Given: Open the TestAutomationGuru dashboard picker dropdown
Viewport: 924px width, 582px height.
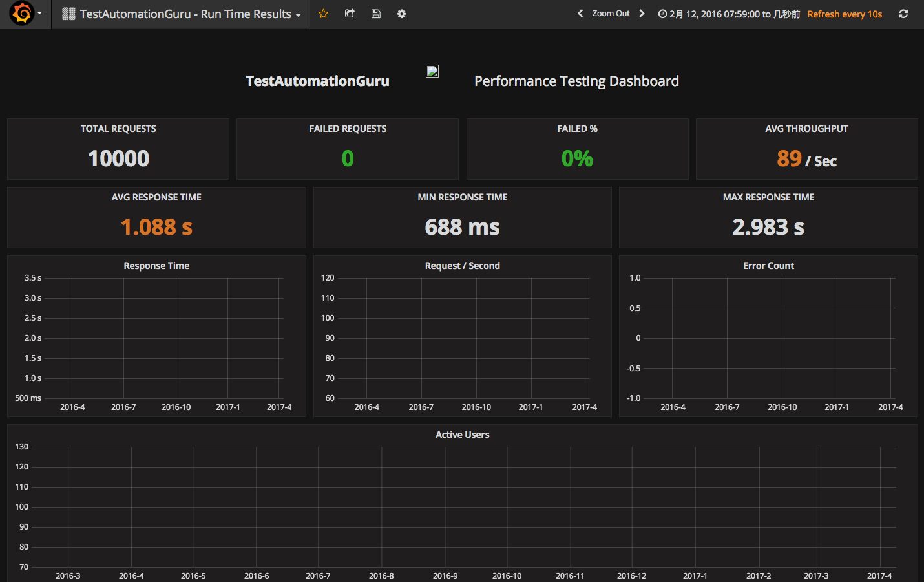Looking at the screenshot, I should [x=182, y=14].
